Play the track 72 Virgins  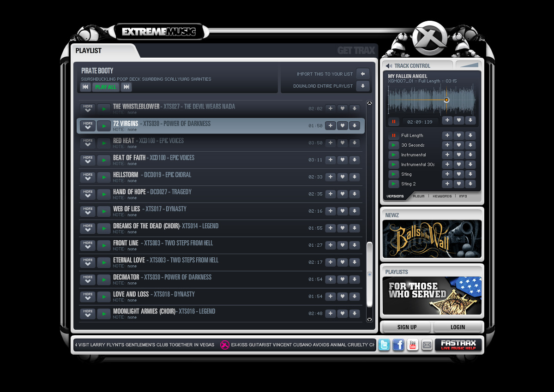click(104, 125)
